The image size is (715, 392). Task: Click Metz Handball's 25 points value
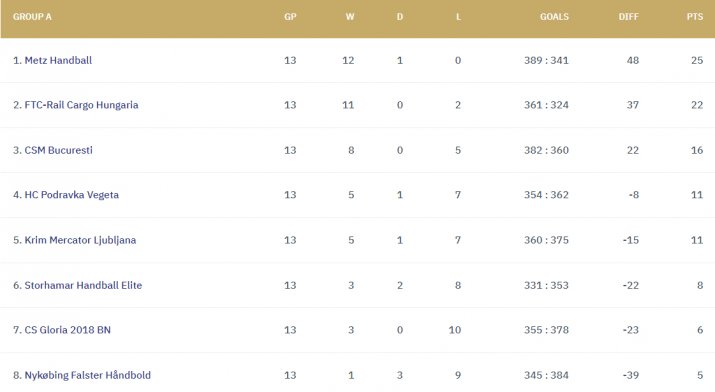(x=697, y=60)
